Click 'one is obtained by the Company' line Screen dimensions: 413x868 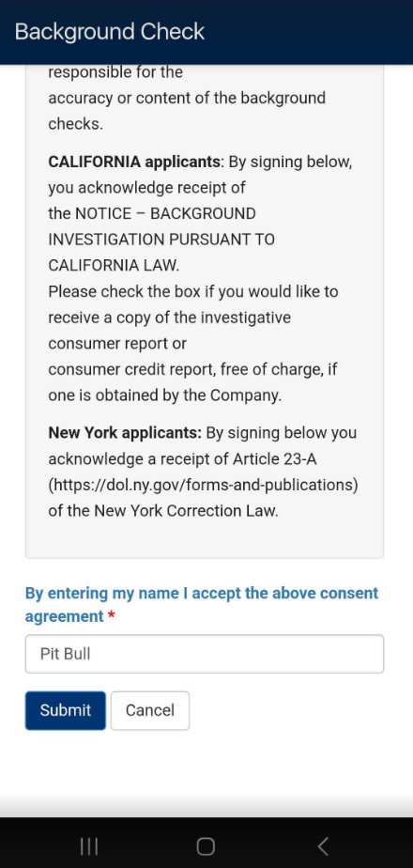point(165,395)
